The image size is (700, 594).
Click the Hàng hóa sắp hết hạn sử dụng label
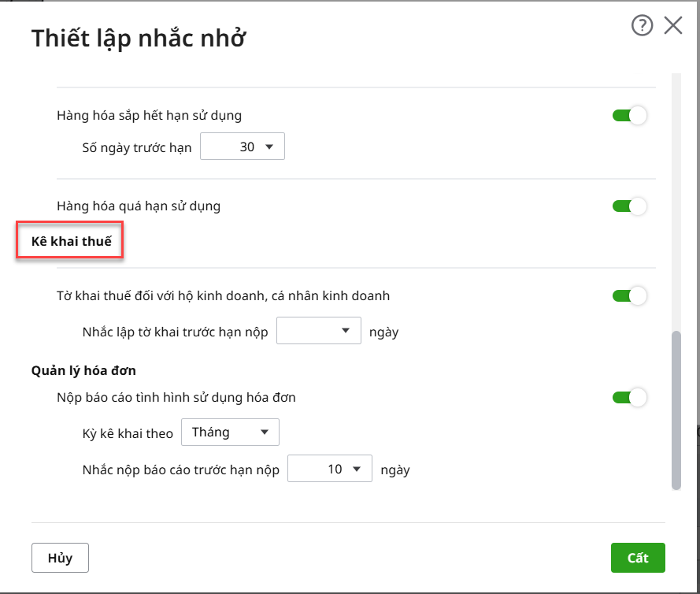149,116
